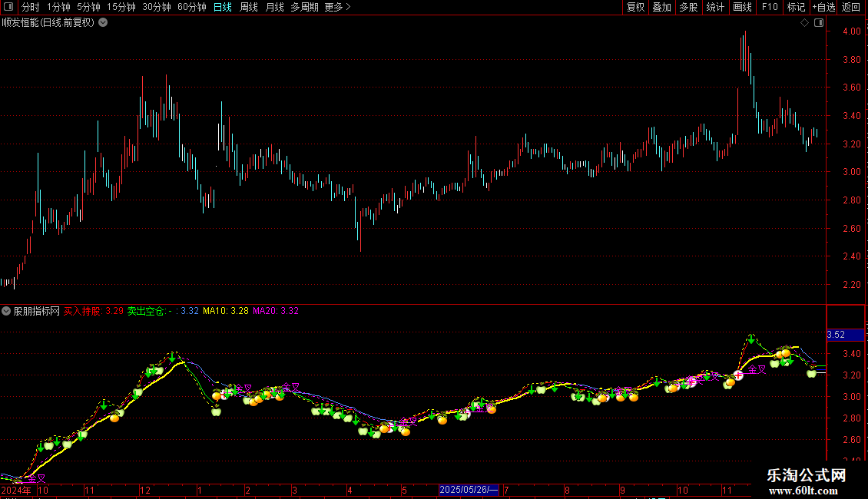Switch to the 月线 monthly chart
This screenshot has width=868, height=499.
coord(274,7)
